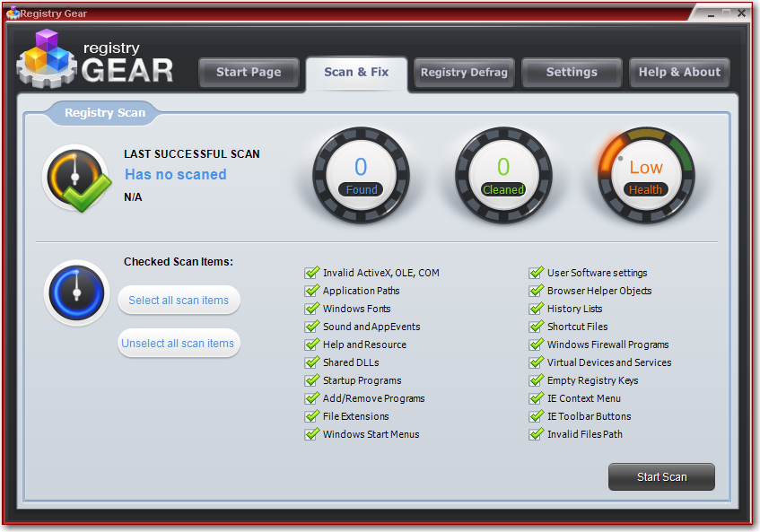Click the 'Has no scaned' status text

[x=176, y=174]
